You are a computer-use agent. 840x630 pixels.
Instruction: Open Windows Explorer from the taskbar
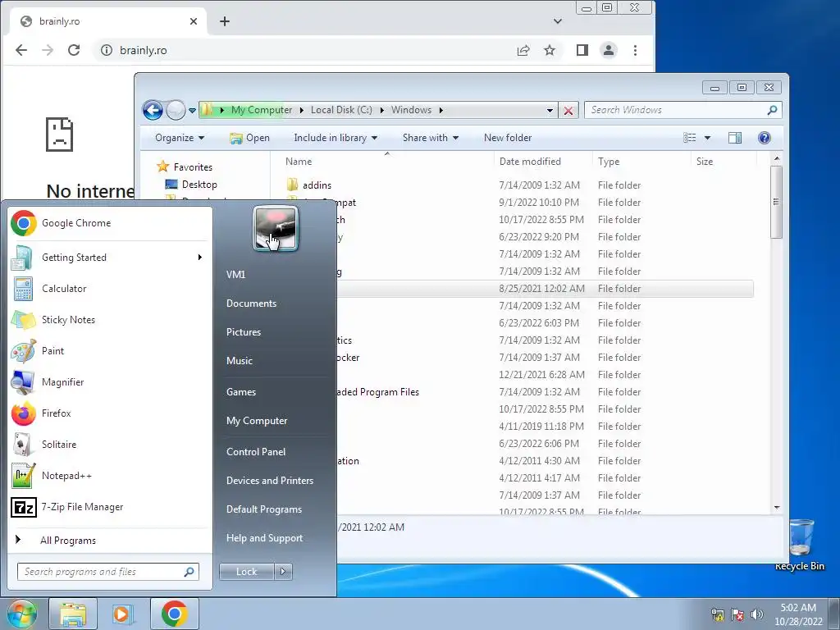pyautogui.click(x=73, y=614)
